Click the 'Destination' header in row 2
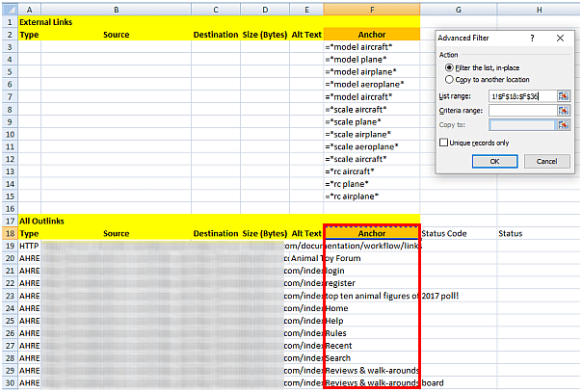The height and width of the screenshot is (392, 582). click(216, 35)
